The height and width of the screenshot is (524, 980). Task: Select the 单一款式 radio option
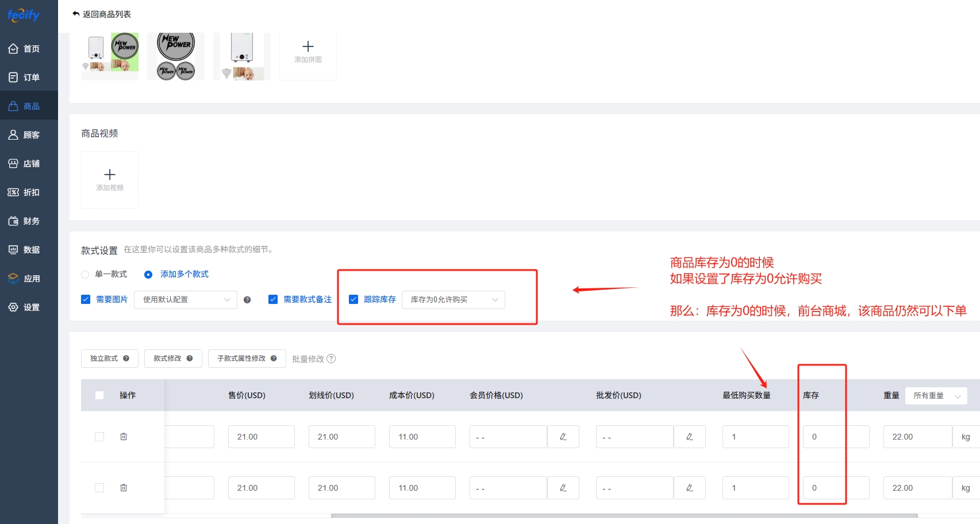85,275
